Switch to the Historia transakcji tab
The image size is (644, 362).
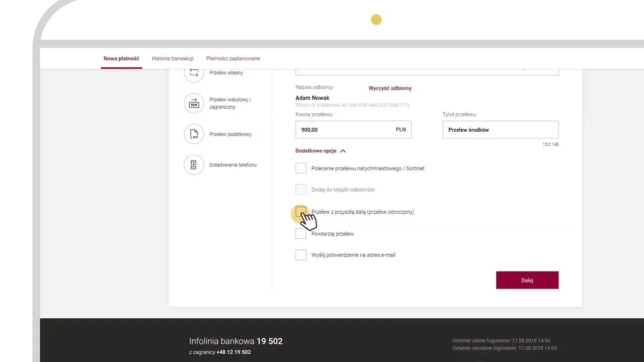(x=173, y=58)
